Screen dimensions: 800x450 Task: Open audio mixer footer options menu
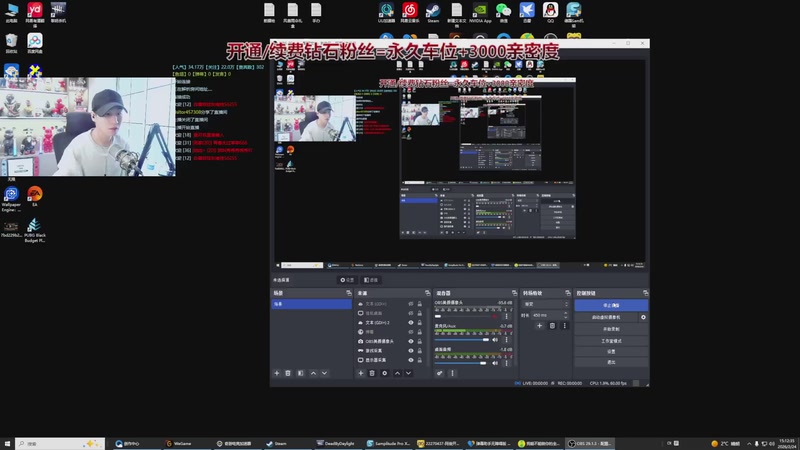(x=452, y=373)
